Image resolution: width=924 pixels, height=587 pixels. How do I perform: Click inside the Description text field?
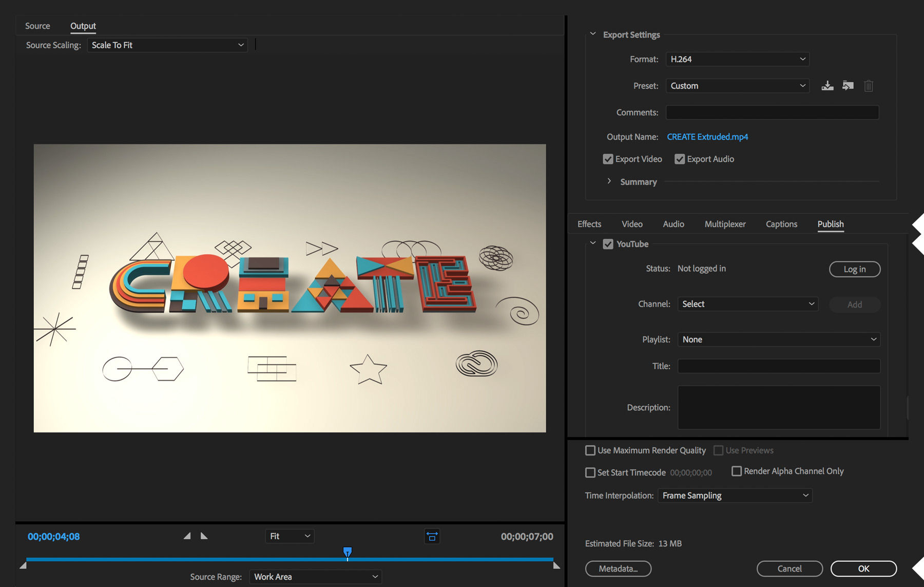point(778,407)
